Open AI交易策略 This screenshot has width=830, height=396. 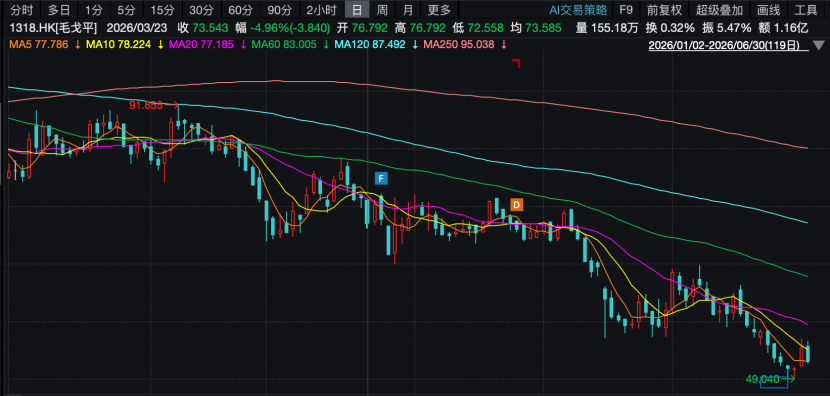(577, 9)
